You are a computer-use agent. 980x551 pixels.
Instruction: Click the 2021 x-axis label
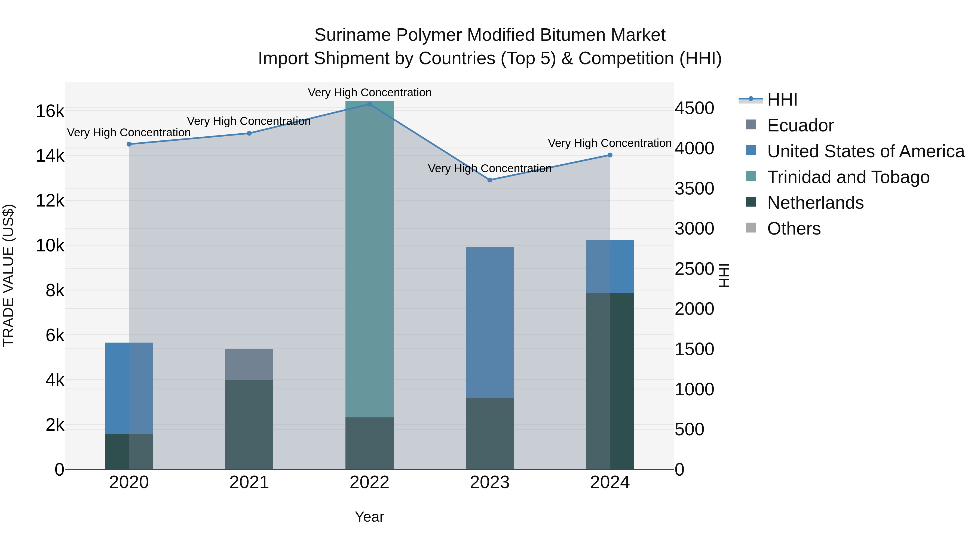[249, 482]
